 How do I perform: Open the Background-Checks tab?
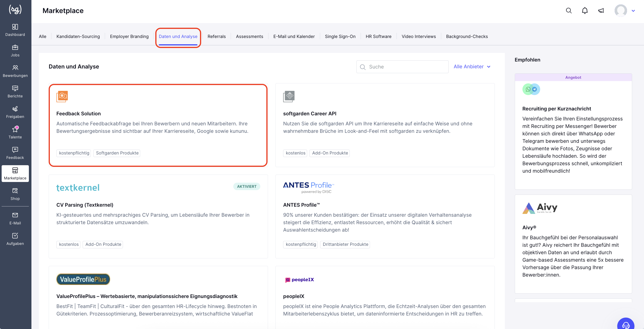pyautogui.click(x=467, y=37)
